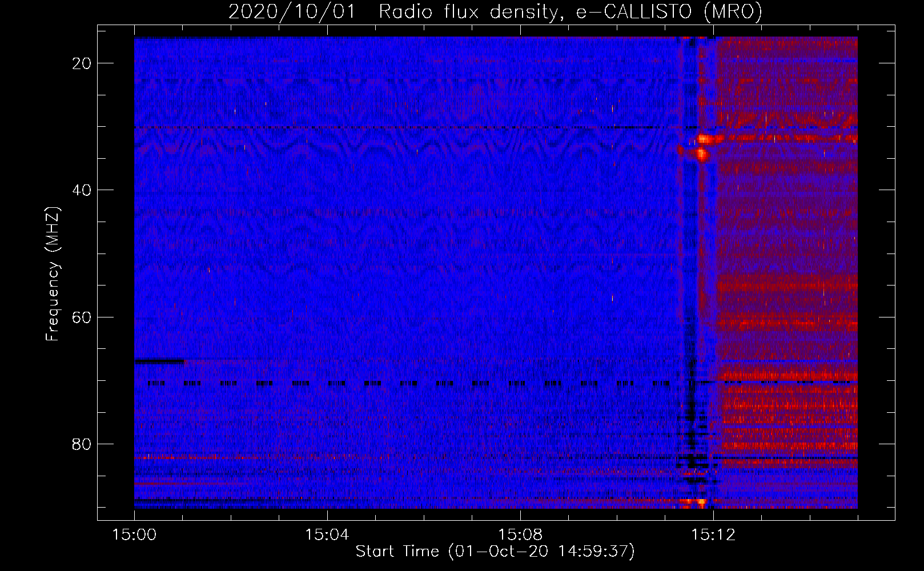Click the 'Frequency (MHZ)' y-axis label
Image resolution: width=924 pixels, height=571 pixels.
[53, 274]
